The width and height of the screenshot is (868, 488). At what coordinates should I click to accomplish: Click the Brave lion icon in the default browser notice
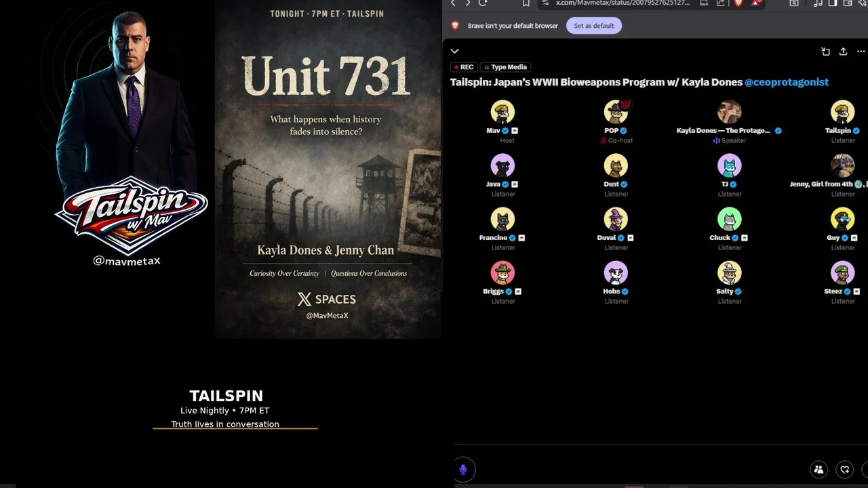pyautogui.click(x=455, y=26)
